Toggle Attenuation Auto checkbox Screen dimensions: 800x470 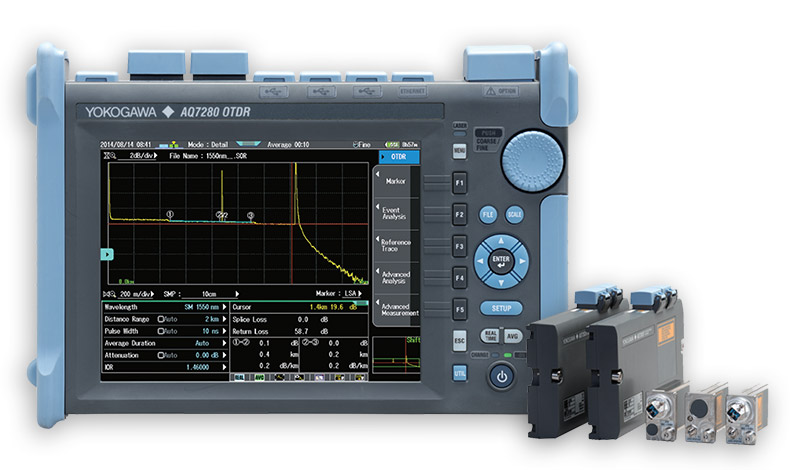[158, 354]
